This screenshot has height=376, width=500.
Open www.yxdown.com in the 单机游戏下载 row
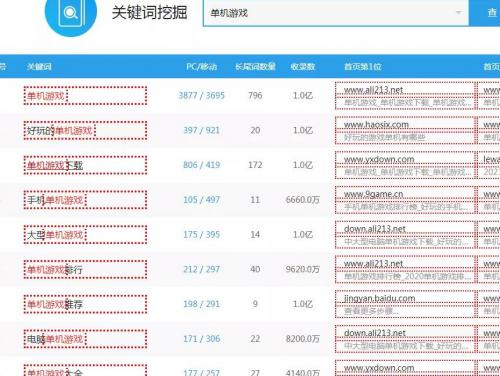[x=379, y=159]
